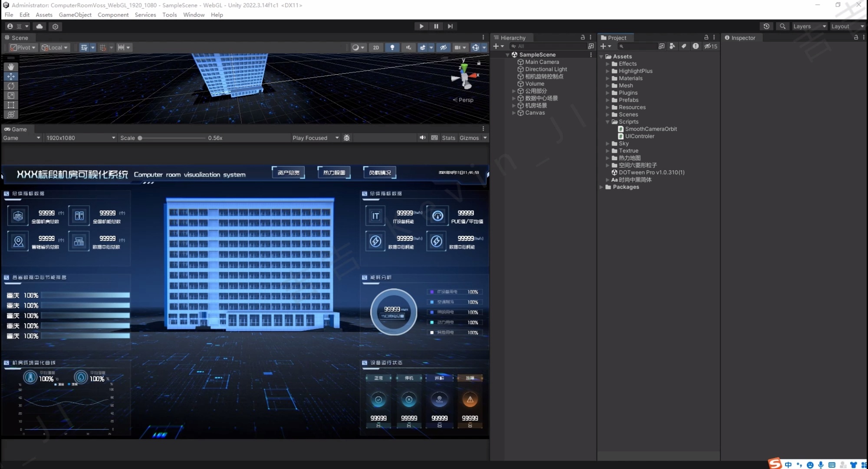Open search with the magnifier icon near Layers
The height and width of the screenshot is (469, 868).
(783, 26)
